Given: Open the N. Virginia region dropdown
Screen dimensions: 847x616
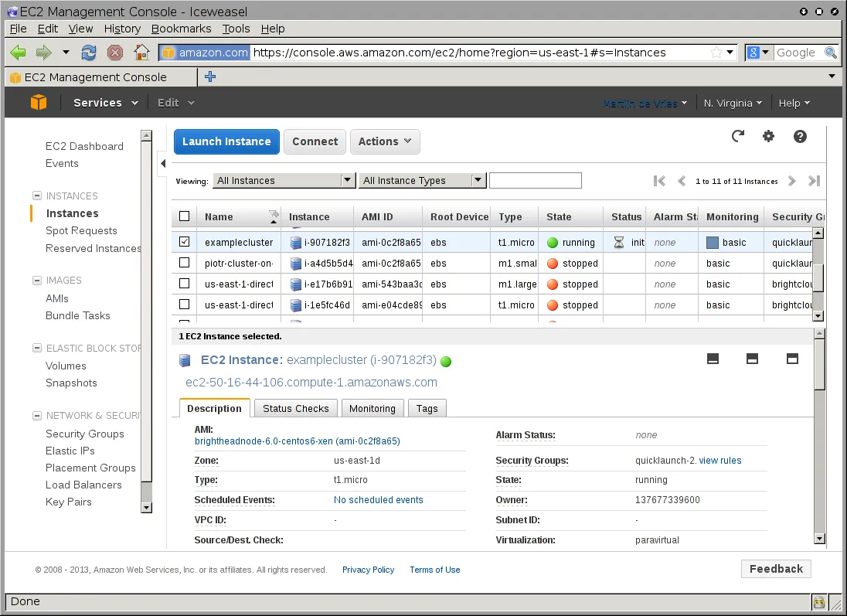Looking at the screenshot, I should point(733,103).
